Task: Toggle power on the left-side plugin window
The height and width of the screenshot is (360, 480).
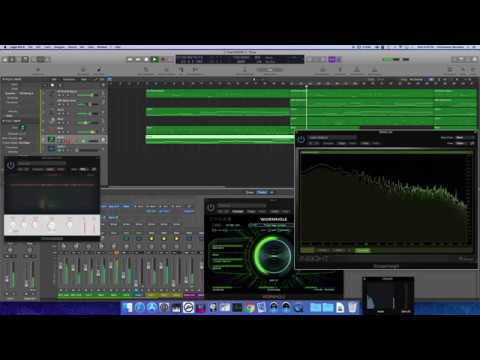Action: tap(11, 165)
